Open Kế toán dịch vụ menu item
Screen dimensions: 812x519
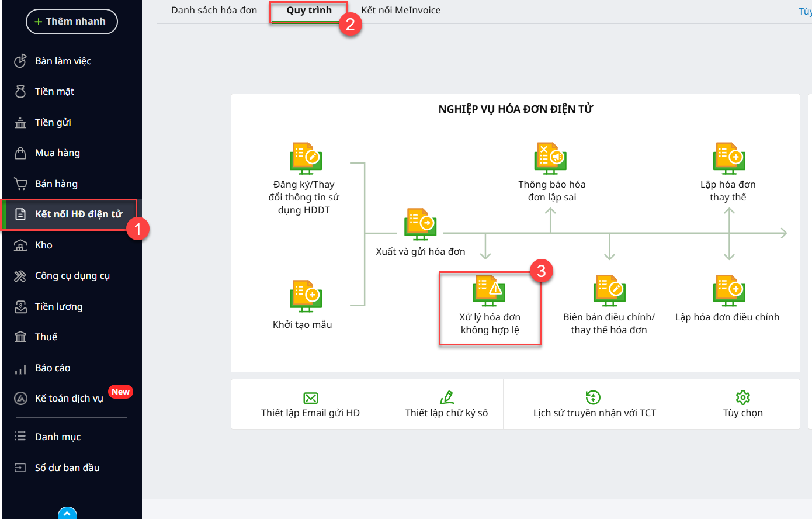point(69,399)
